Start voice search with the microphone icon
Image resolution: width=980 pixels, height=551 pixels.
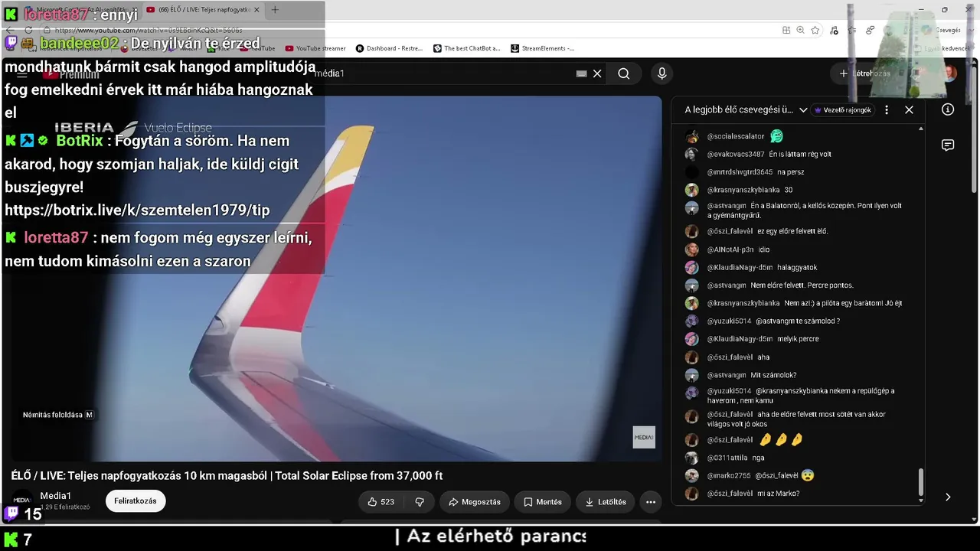[x=662, y=73]
